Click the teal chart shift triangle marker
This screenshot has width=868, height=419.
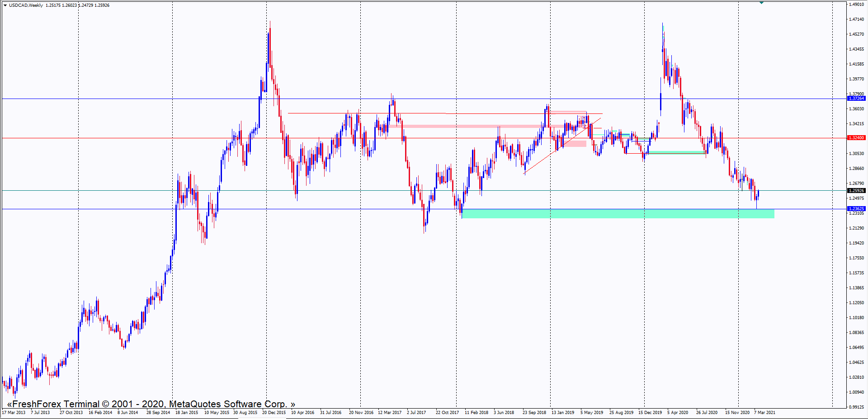pyautogui.click(x=762, y=3)
